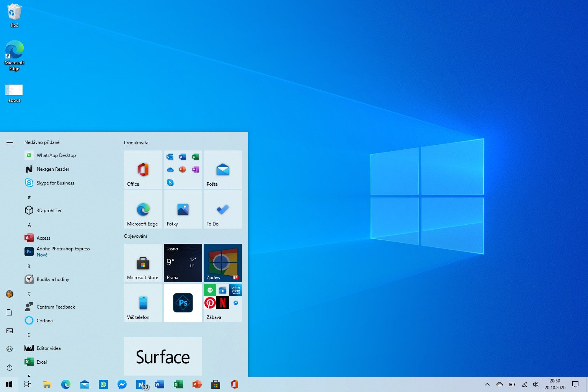Open Microsoft Store from the taskbar
Screen dimensions: 588x392
[x=216, y=384]
